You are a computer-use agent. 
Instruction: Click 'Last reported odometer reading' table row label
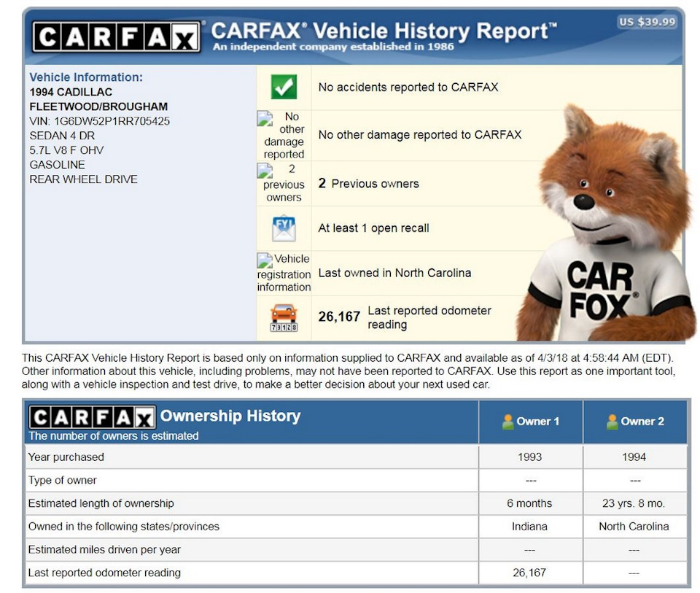(x=104, y=573)
